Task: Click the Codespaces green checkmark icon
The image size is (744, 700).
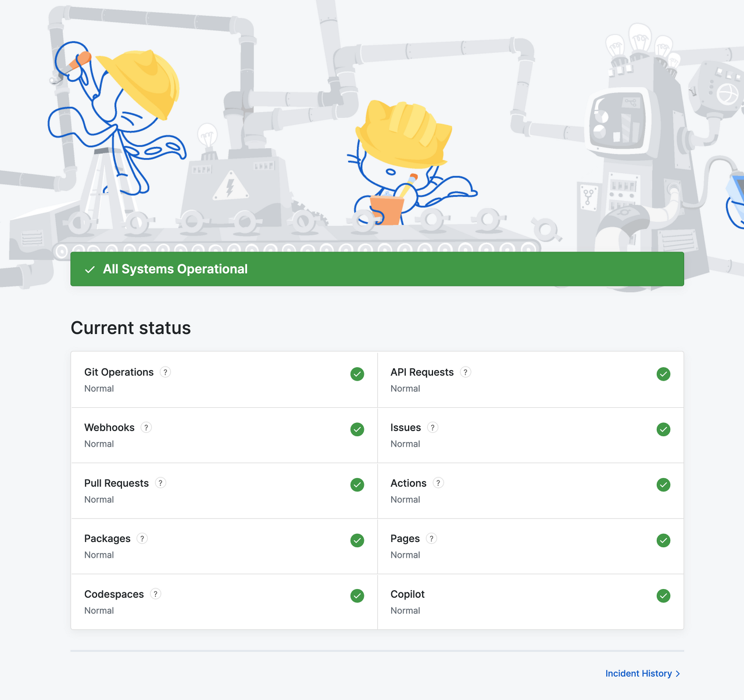Action: tap(357, 595)
